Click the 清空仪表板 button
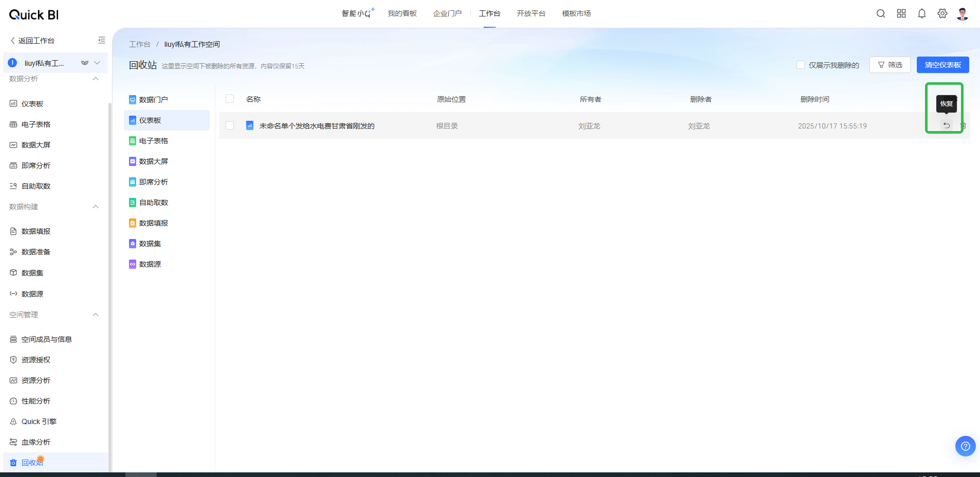Image resolution: width=980 pixels, height=477 pixels. [942, 65]
